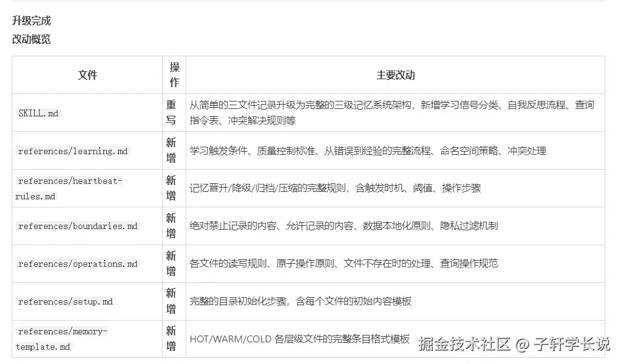Click 新增 in the heartbeat-rules.md row
The image size is (622, 364).
point(171,188)
